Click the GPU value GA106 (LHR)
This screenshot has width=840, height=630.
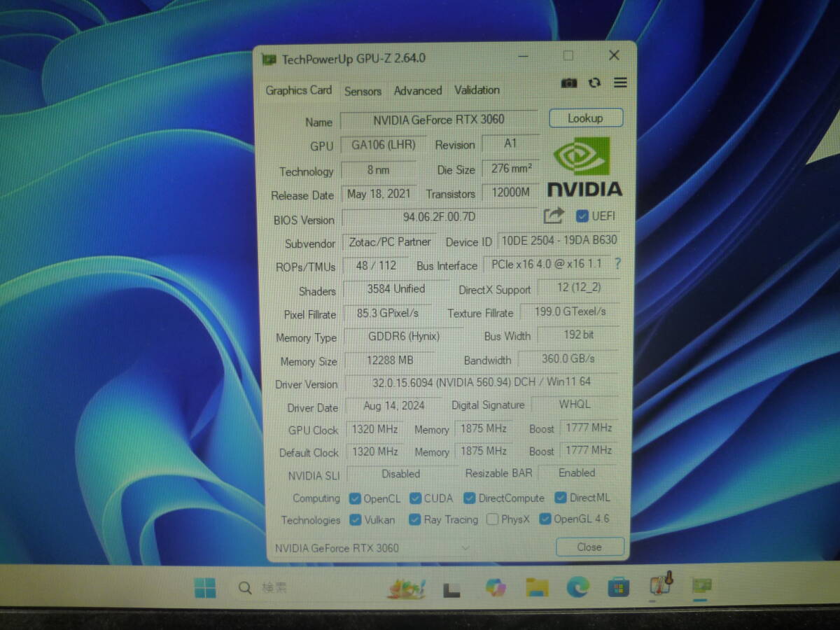384,145
